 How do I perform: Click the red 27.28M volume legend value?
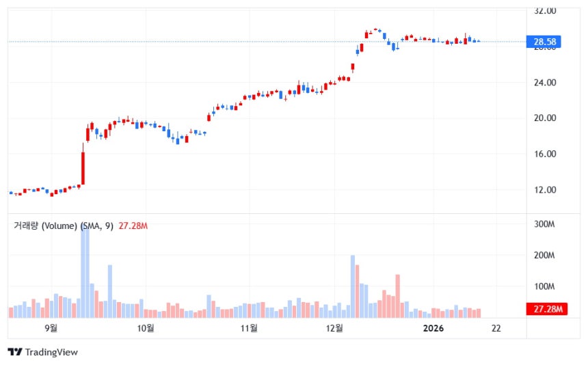click(134, 226)
